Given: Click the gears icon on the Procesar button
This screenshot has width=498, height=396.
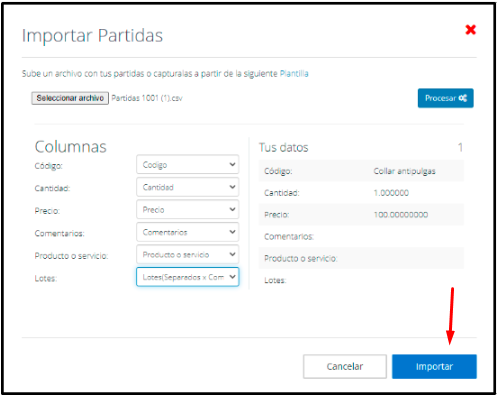Looking at the screenshot, I should [x=463, y=98].
